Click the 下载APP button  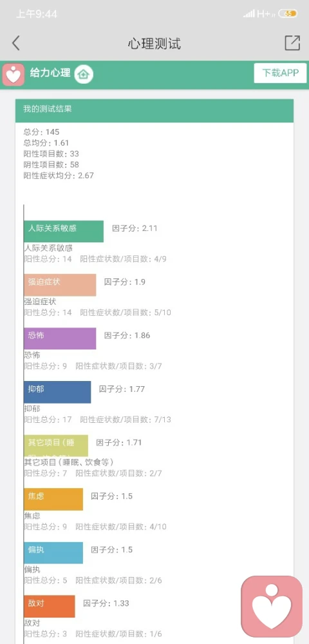click(x=280, y=73)
